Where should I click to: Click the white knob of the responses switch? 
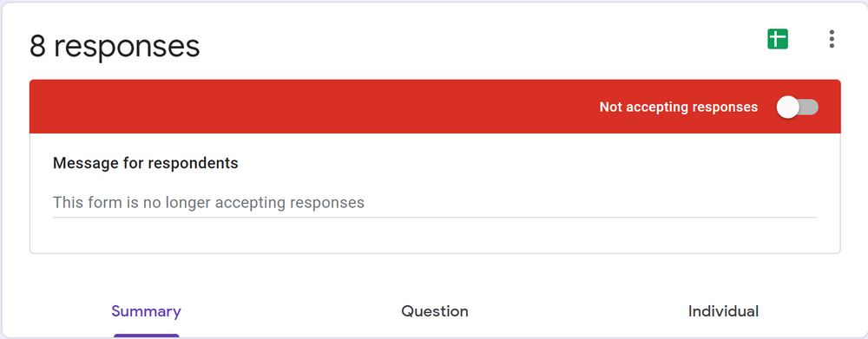(787, 107)
